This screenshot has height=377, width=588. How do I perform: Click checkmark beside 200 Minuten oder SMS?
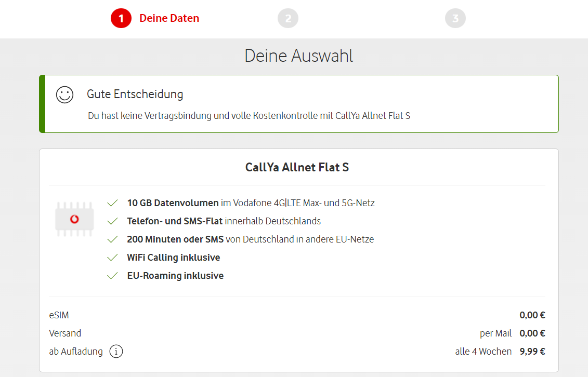click(112, 239)
